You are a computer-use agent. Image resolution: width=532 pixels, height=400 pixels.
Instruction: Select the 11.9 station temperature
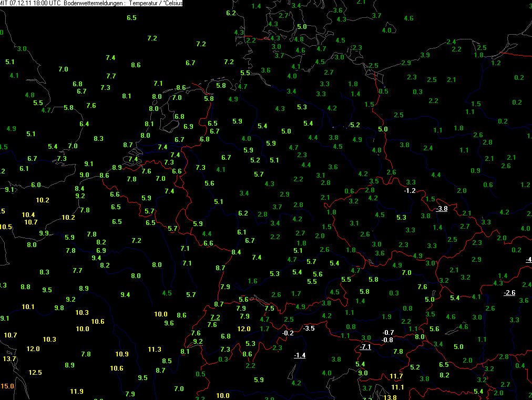(x=77, y=391)
